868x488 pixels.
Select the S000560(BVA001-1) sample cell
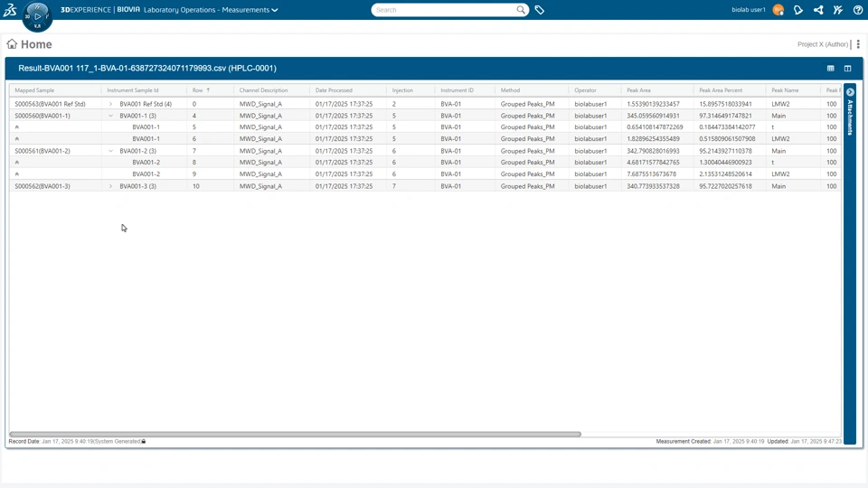pos(42,116)
